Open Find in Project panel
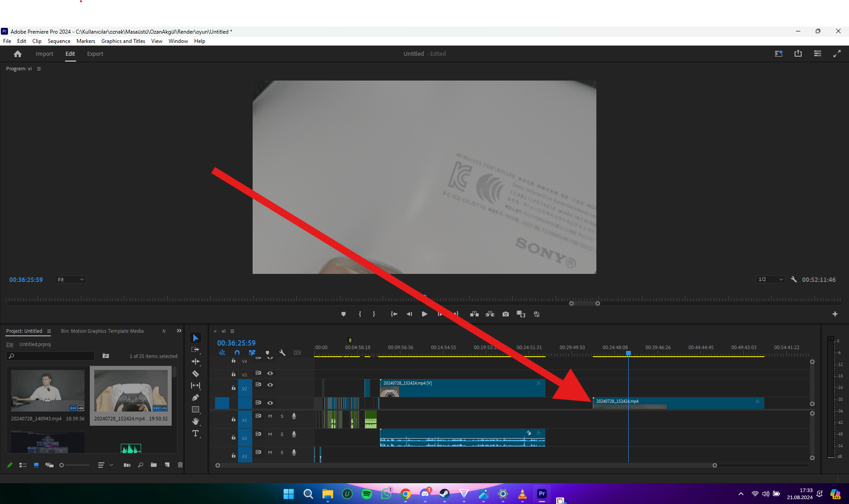849x504 pixels. [x=141, y=465]
